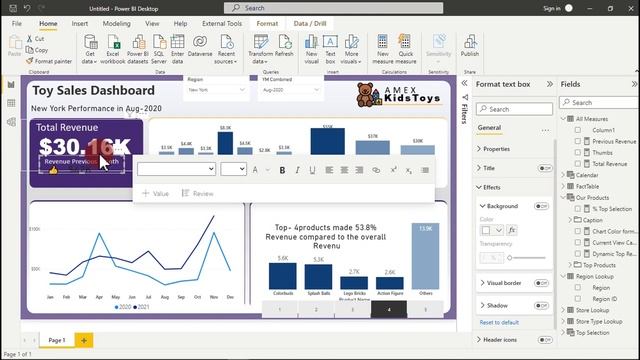Open the font family dropdown
Image resolution: width=640 pixels, height=360 pixels.
click(x=176, y=169)
